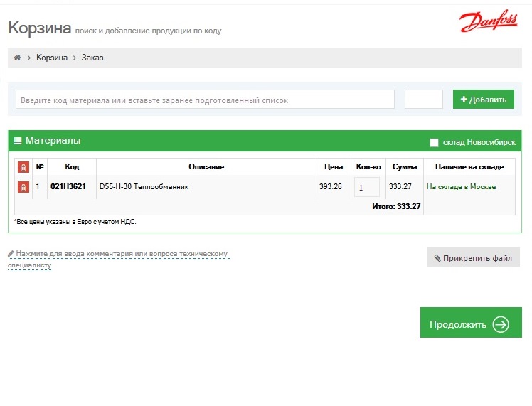Click the pencil icon beside comment link
Image resolution: width=532 pixels, height=406 pixels.
11,253
